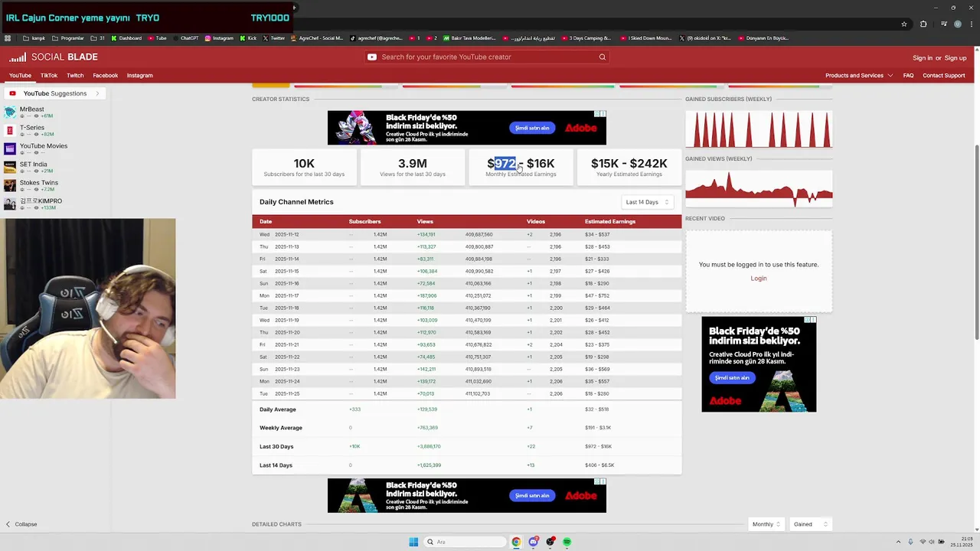Viewport: 980px width, 551px height.
Task: Show hidden system tray icons
Action: click(x=898, y=542)
